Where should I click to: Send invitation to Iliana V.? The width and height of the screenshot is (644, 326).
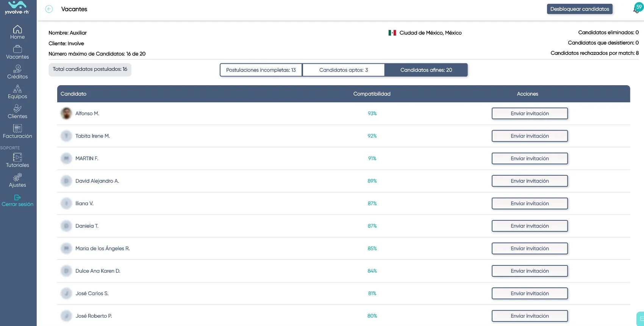tap(530, 204)
